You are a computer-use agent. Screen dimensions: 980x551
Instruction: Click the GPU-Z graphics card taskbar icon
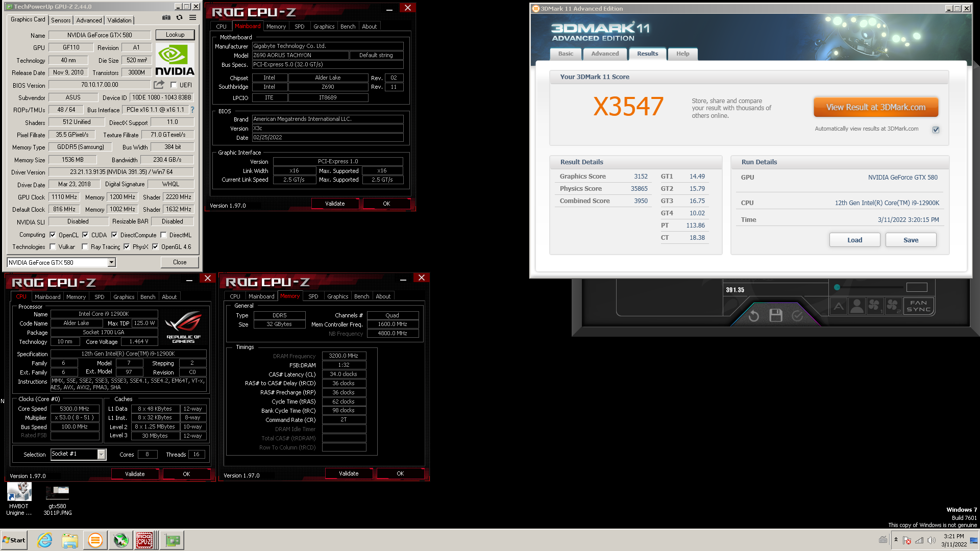coord(173,540)
